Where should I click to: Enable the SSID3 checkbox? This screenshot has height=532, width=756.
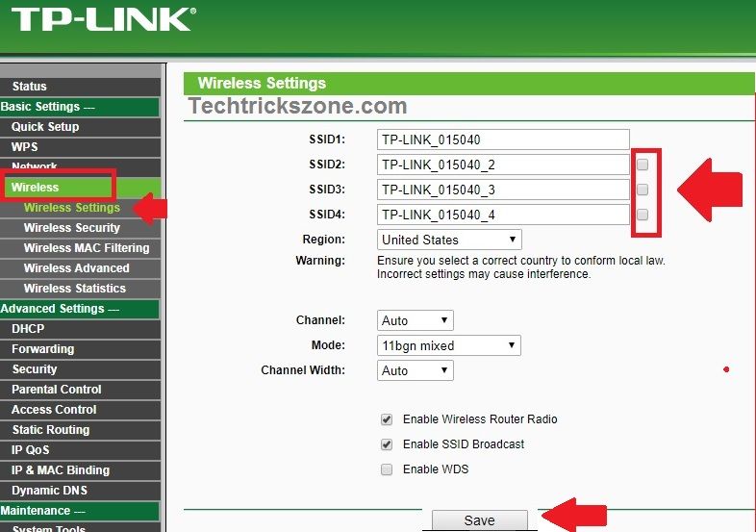click(x=643, y=190)
